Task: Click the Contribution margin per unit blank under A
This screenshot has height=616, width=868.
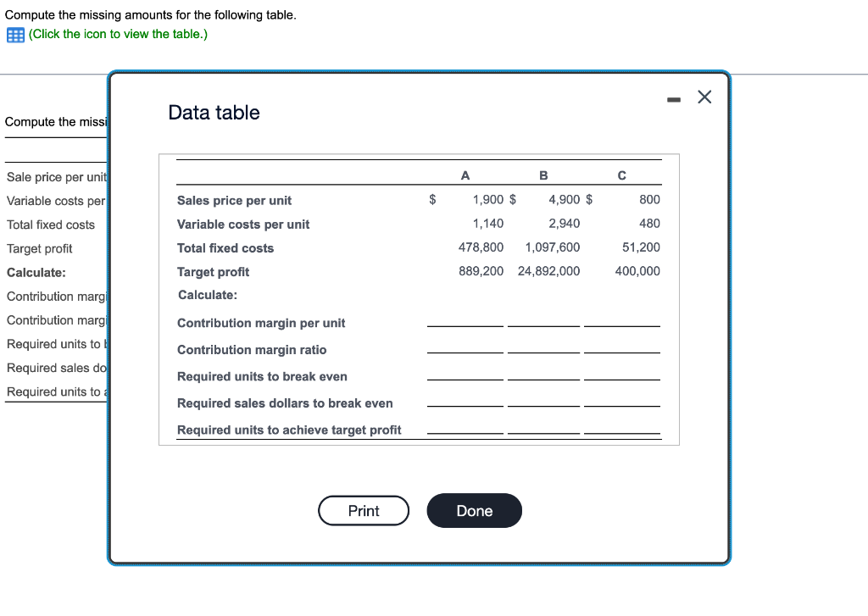Action: [465, 328]
